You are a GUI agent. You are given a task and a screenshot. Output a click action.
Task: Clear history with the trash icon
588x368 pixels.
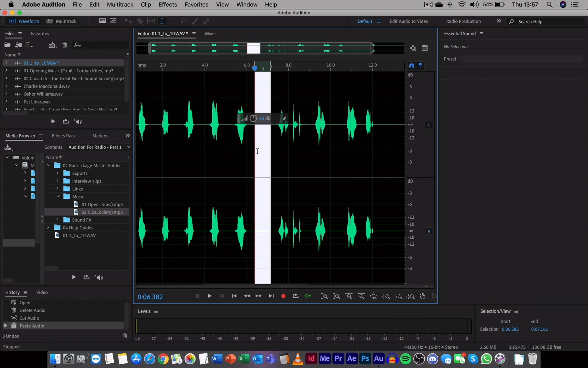click(125, 336)
